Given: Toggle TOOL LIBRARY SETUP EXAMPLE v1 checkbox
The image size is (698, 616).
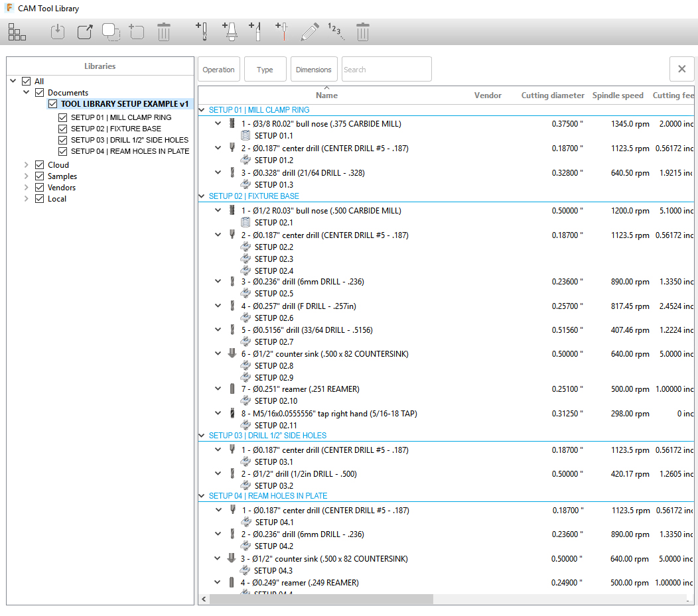Looking at the screenshot, I should tap(52, 103).
